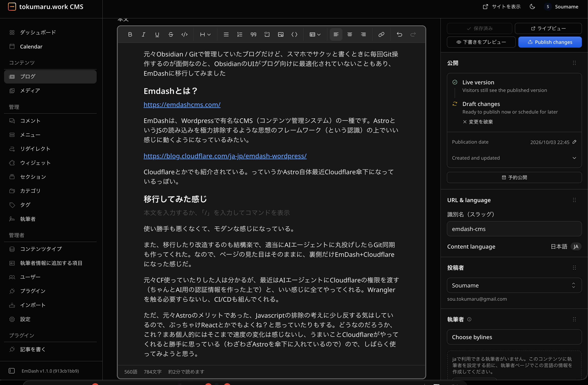Viewport: 588px width, 385px height.
Task: Insert a bullet list
Action: 226,34
